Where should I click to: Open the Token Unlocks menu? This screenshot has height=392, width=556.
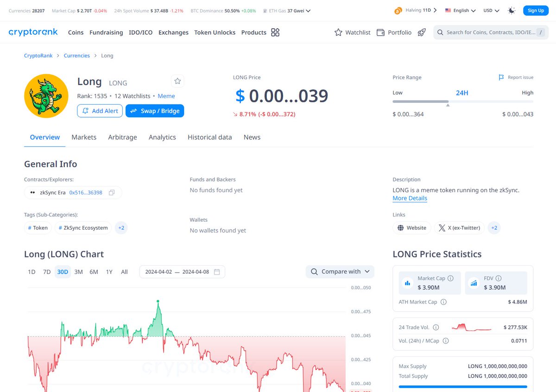(215, 32)
